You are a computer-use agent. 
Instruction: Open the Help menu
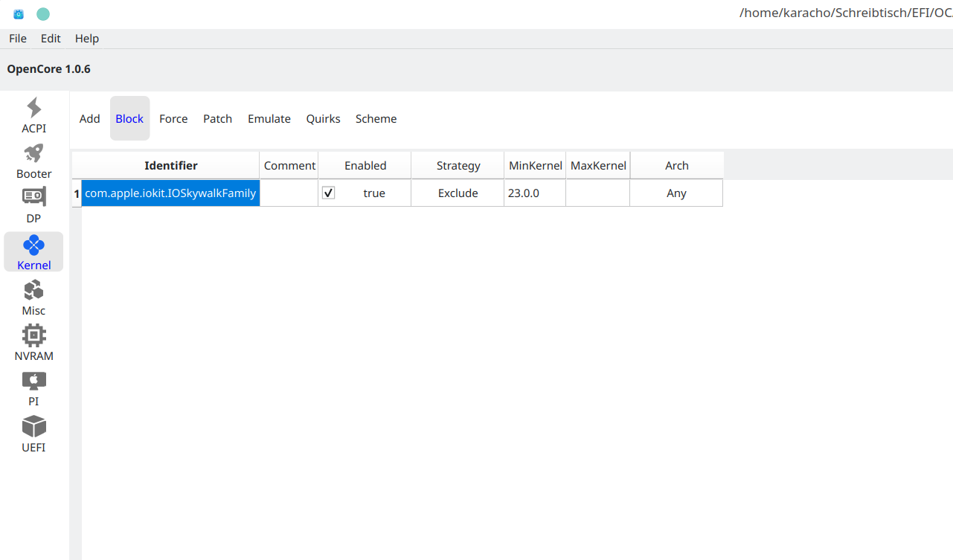87,39
